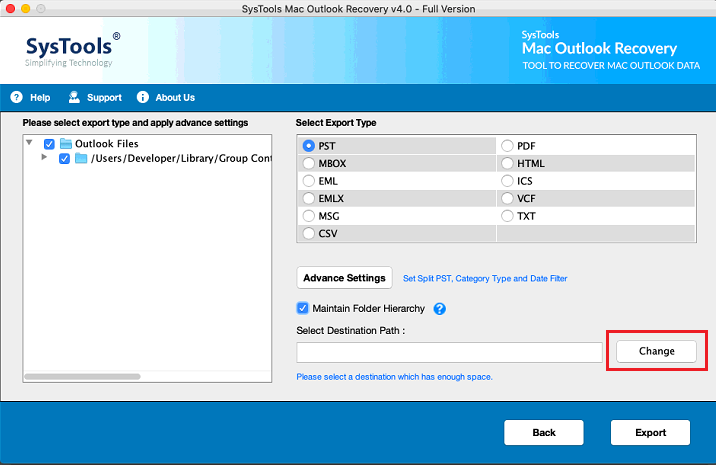The image size is (716, 465).
Task: Click the Advance Settings button
Action: pyautogui.click(x=344, y=278)
